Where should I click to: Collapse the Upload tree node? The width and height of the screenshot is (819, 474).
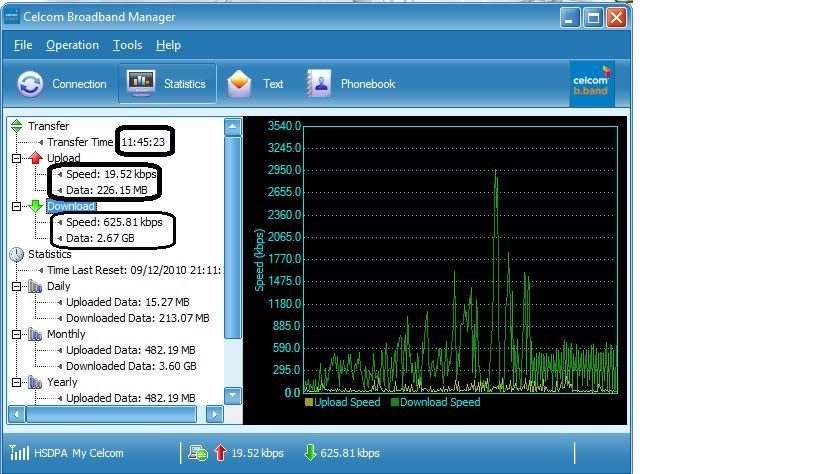click(16, 158)
